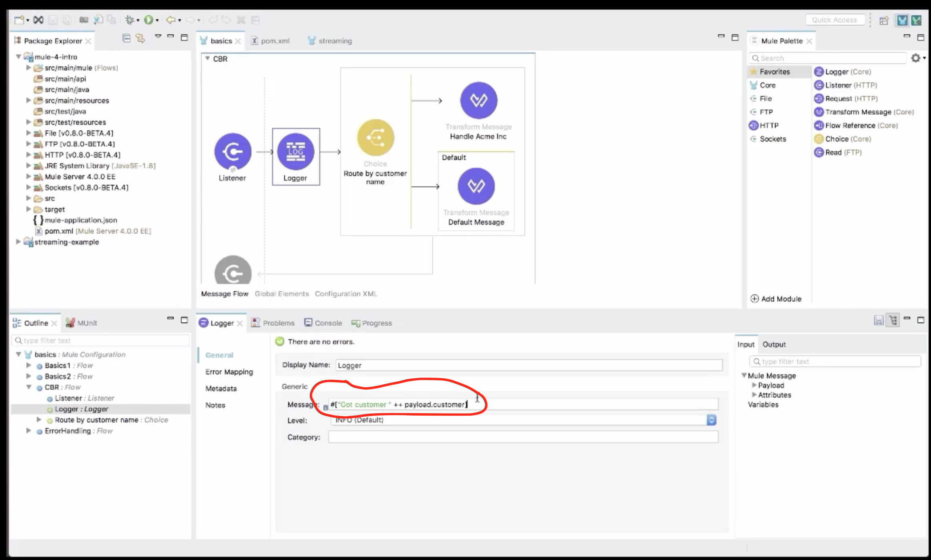Click the green Run toolbar button
The width and height of the screenshot is (931, 560).
pyautogui.click(x=148, y=20)
